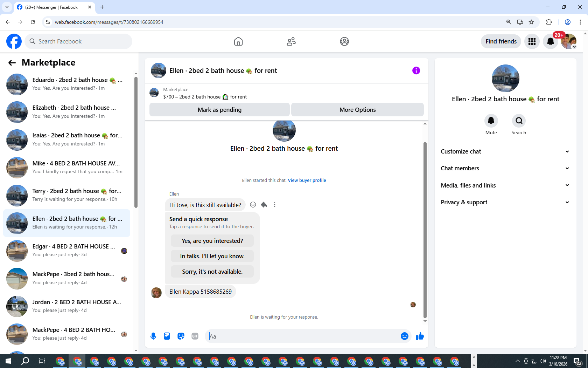588x368 pixels.
Task: Click the back arrow beside Marketplace
Action: click(x=12, y=63)
